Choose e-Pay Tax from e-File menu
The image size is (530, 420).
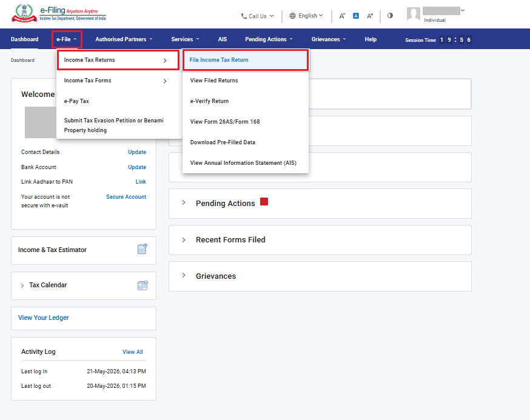tap(76, 101)
